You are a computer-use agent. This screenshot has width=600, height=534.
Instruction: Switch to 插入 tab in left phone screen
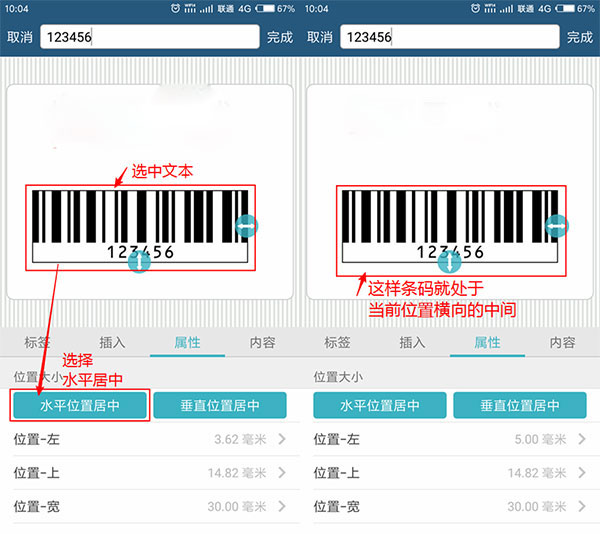112,342
